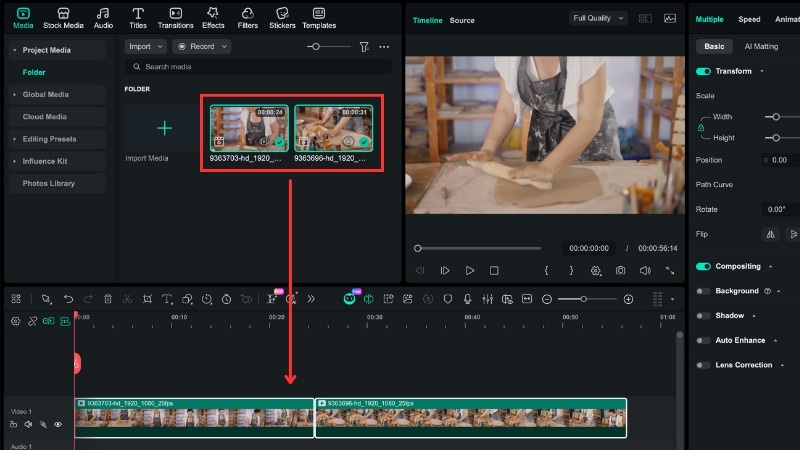Enable the Background switch
800x450 pixels.
coord(703,291)
